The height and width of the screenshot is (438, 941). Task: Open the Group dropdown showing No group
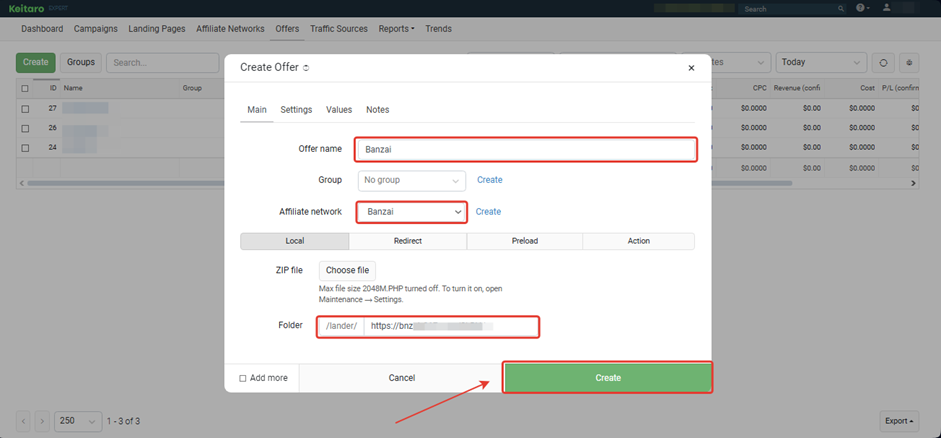[412, 180]
